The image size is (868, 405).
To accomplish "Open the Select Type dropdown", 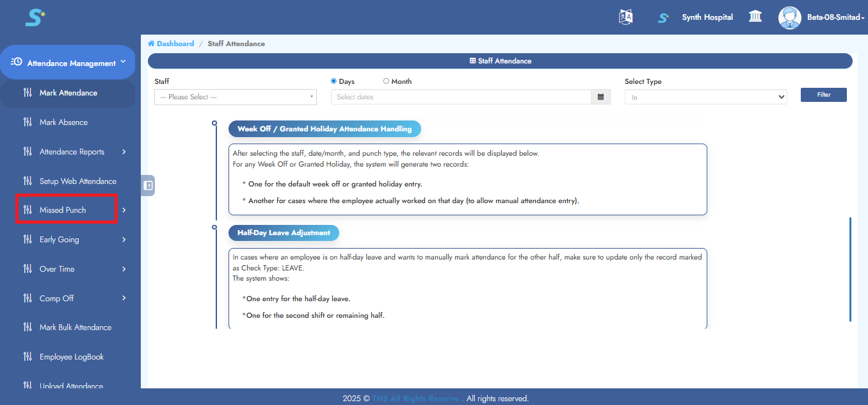I will click(x=705, y=97).
